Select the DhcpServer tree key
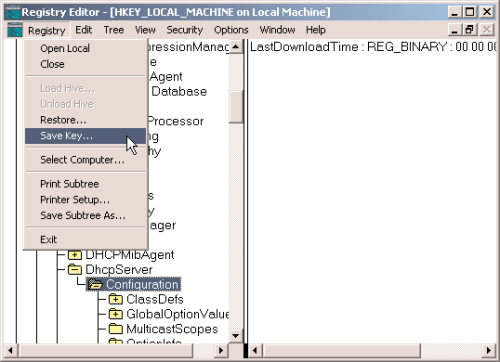This screenshot has height=362, width=500. coord(119,270)
